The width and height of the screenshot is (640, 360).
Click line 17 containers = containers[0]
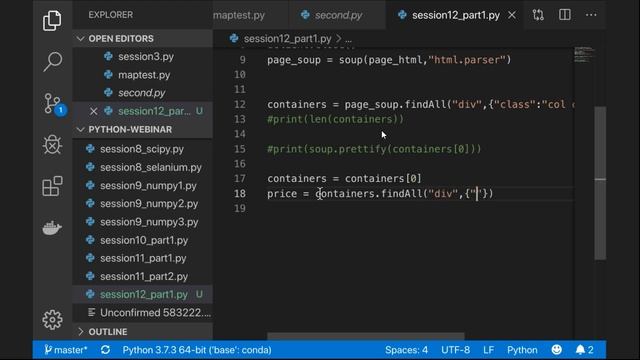pyautogui.click(x=344, y=178)
